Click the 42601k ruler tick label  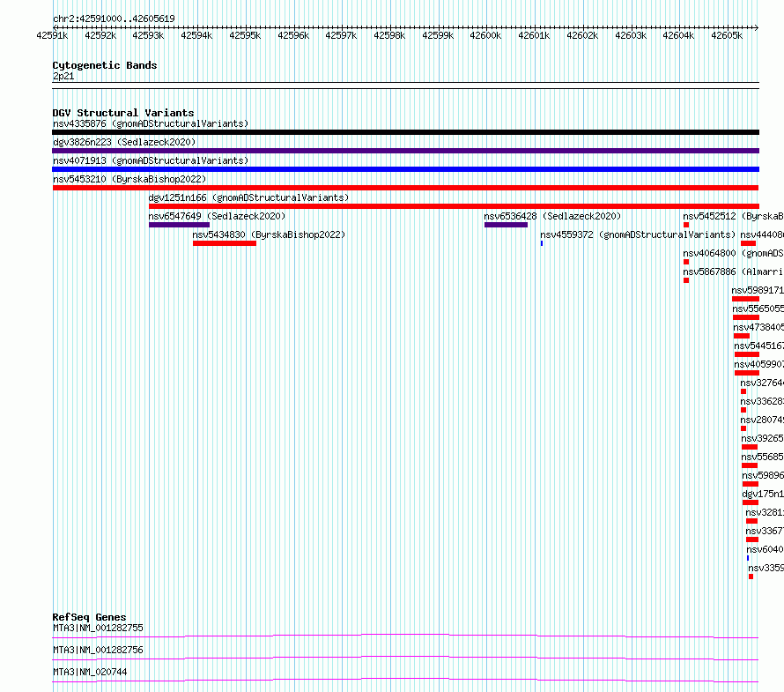tap(534, 35)
